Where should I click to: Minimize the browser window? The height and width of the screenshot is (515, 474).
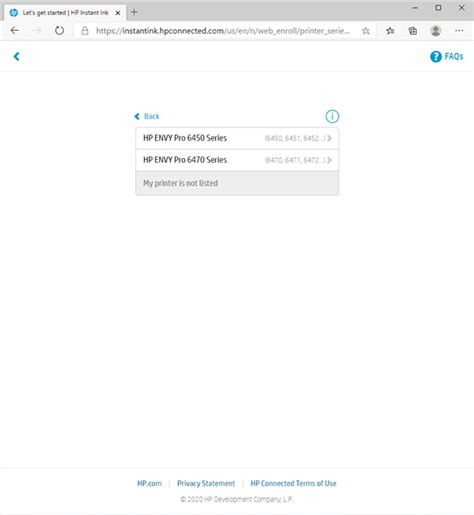415,8
